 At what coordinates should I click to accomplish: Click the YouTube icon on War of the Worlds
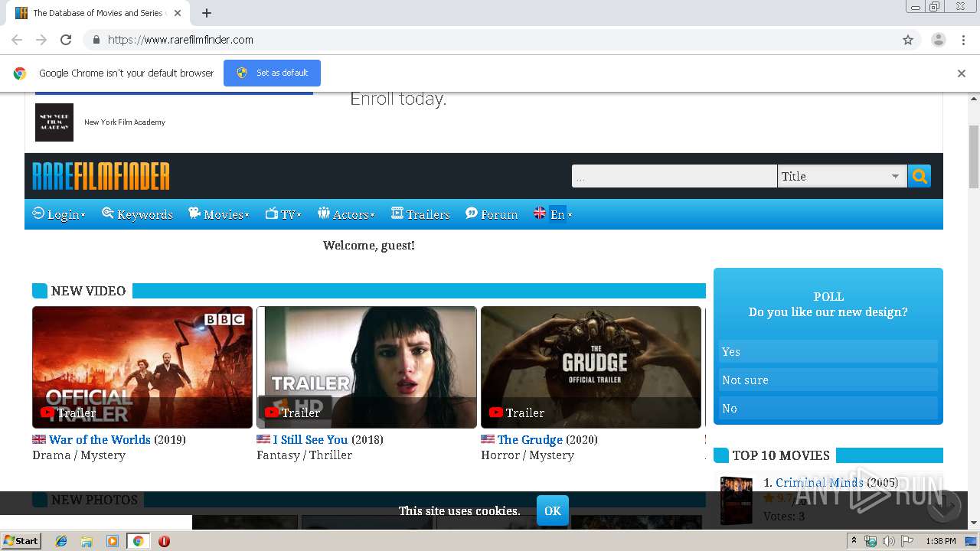pyautogui.click(x=47, y=412)
